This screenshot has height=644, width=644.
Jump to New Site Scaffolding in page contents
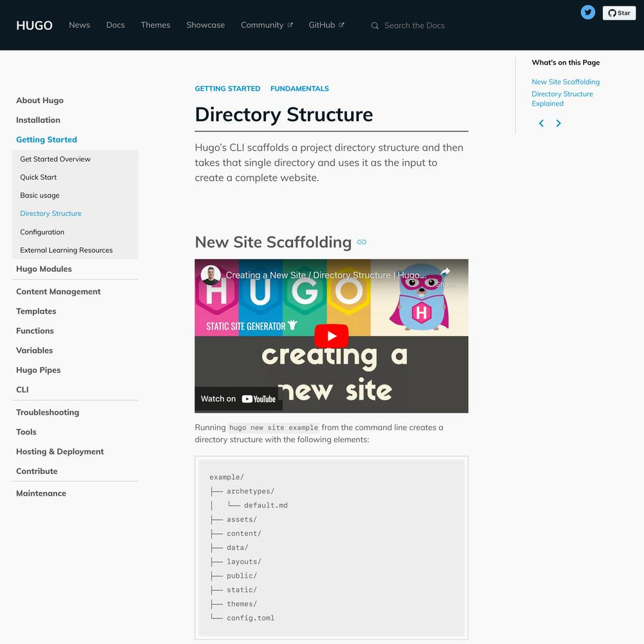[565, 82]
